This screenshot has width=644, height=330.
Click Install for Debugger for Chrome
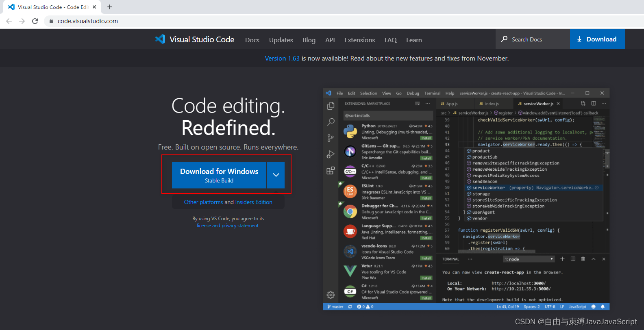pyautogui.click(x=426, y=218)
